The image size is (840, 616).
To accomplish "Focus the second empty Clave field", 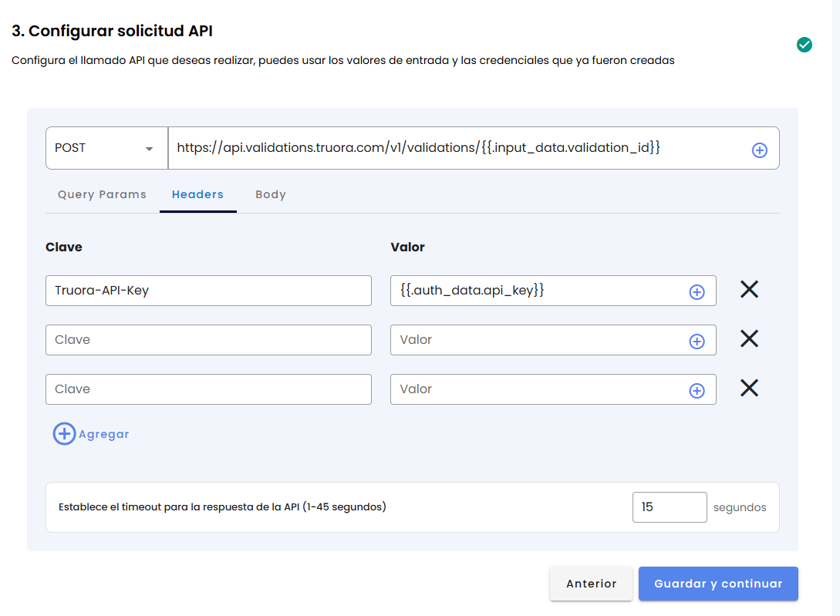I will pos(208,340).
